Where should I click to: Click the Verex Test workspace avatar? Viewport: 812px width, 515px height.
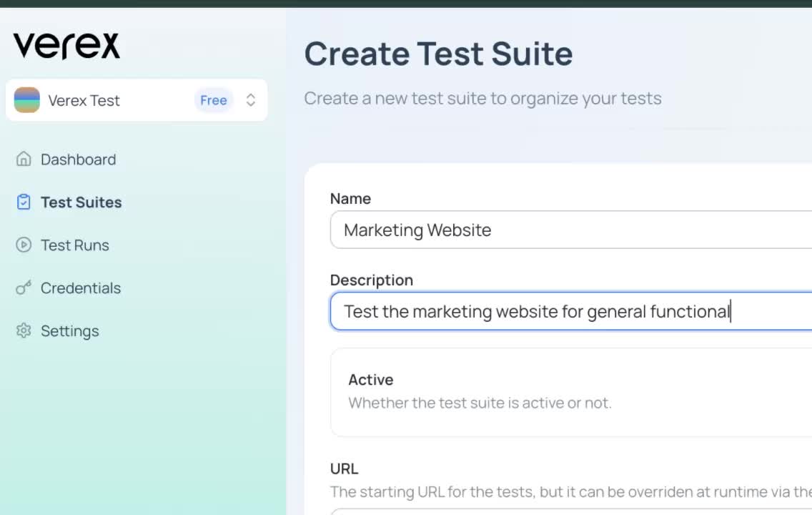27,100
